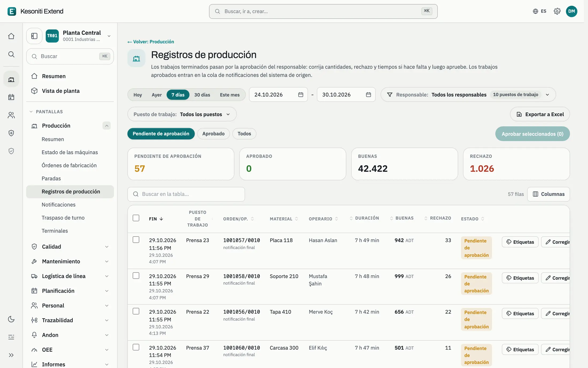Select all rows with header checkbox
588x368 pixels.
[x=136, y=218]
